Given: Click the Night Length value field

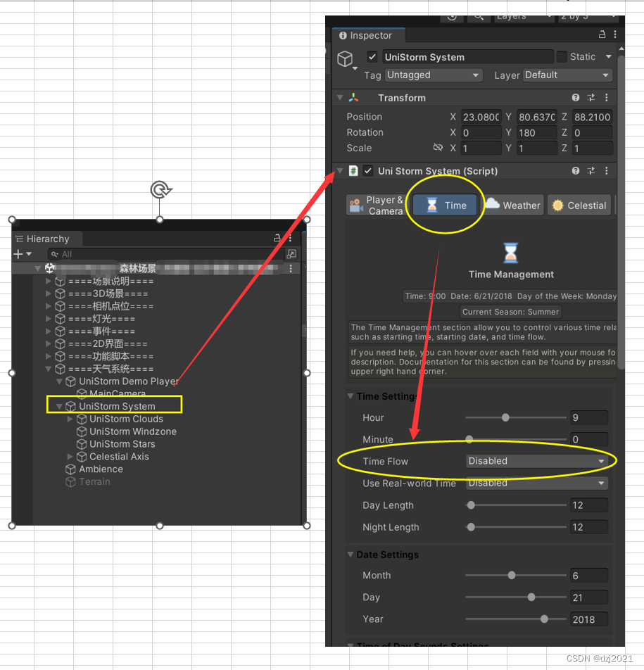Looking at the screenshot, I should pos(589,527).
